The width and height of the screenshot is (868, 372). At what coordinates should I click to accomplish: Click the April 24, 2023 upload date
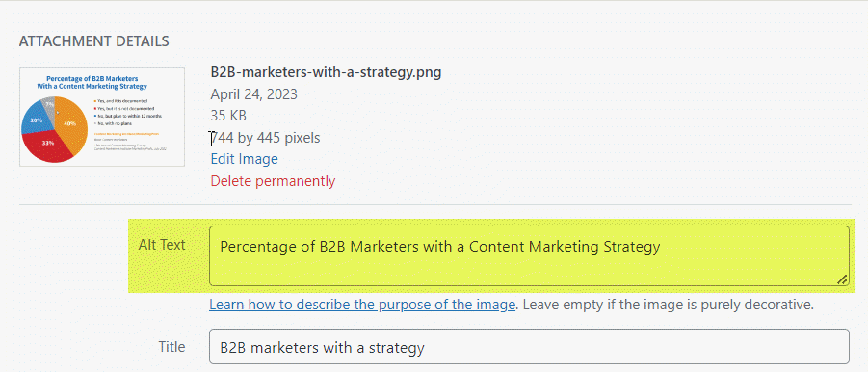pyautogui.click(x=254, y=94)
